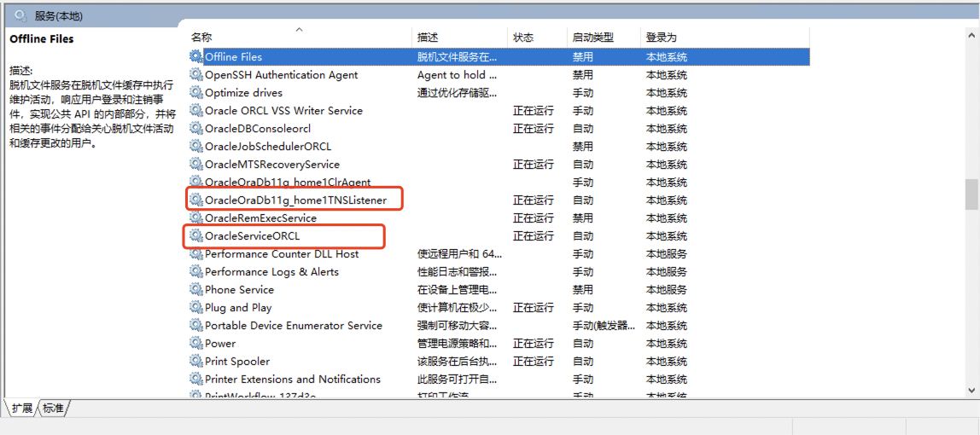The height and width of the screenshot is (435, 980).
Task: Sort services by 启动类型 column header
Action: [x=592, y=38]
